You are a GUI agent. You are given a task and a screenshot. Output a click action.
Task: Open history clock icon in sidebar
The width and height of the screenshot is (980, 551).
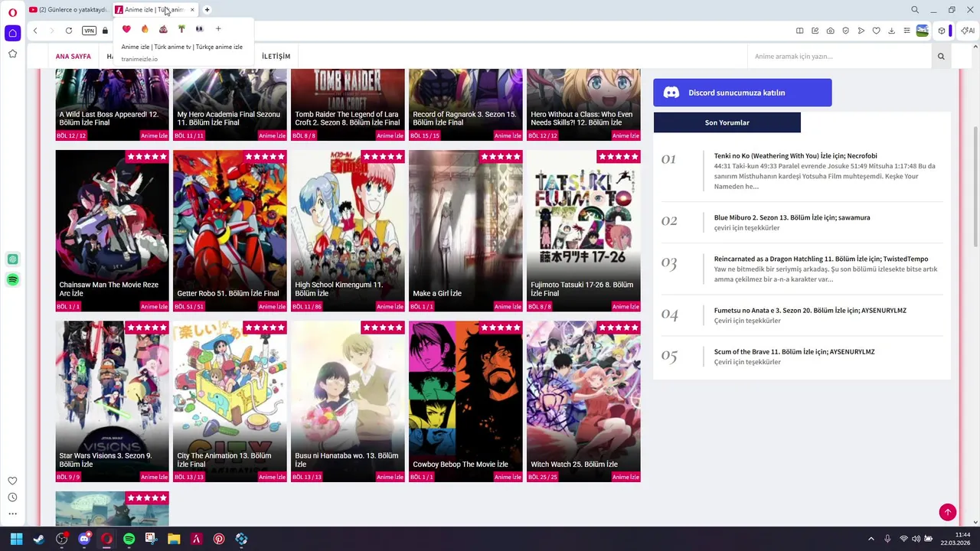tap(12, 497)
